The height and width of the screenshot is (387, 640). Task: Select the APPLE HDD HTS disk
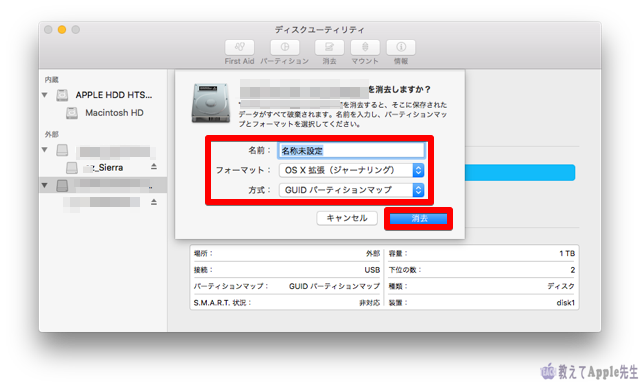tap(103, 95)
